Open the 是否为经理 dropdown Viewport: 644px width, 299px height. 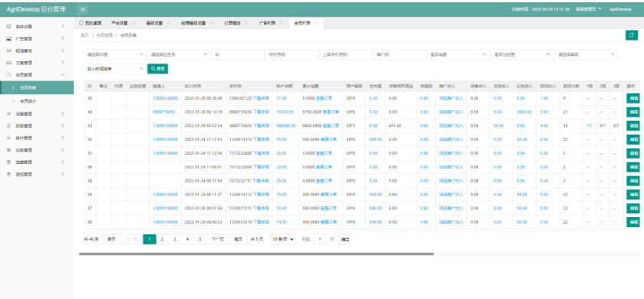pyautogui.click(x=522, y=54)
